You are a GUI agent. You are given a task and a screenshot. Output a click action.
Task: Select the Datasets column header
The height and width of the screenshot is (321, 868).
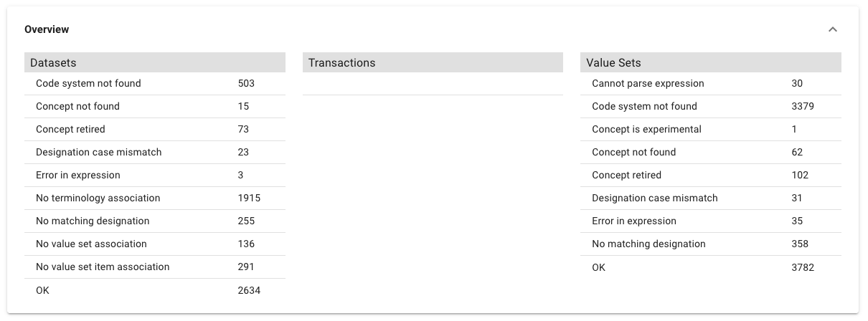click(53, 63)
